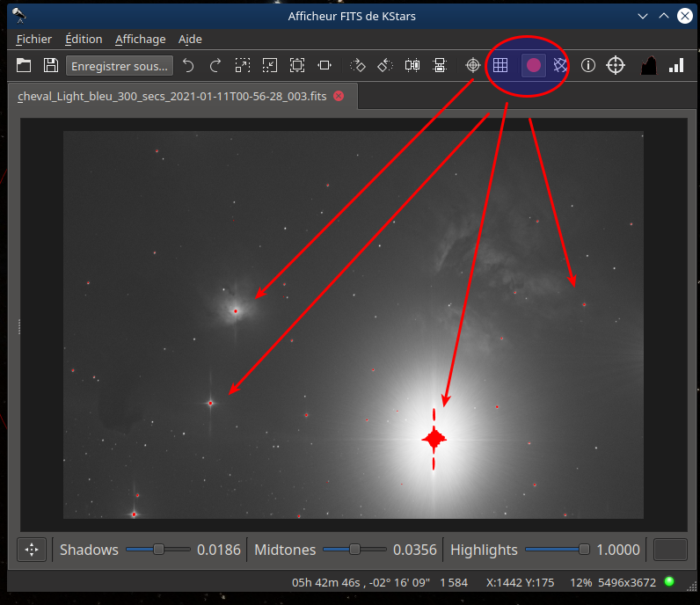Rotate the image right

[358, 66]
